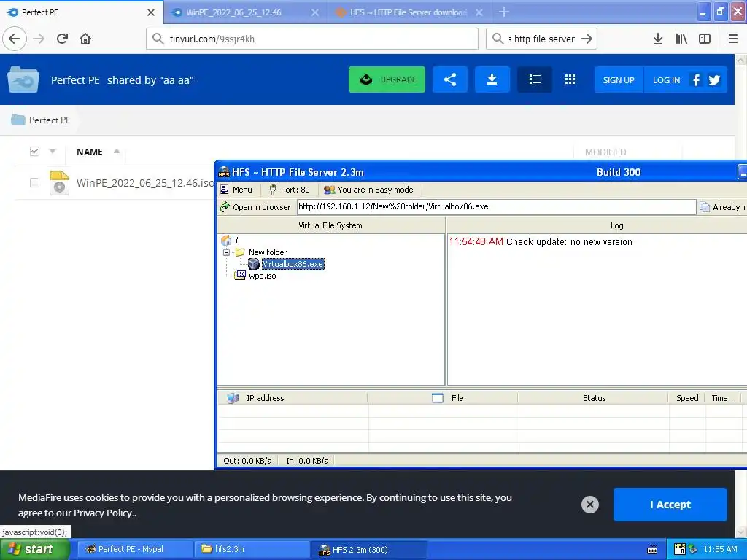Viewport: 747px width, 560px height.
Task: Open the hfs2.3m taskbar folder
Action: pyautogui.click(x=252, y=549)
